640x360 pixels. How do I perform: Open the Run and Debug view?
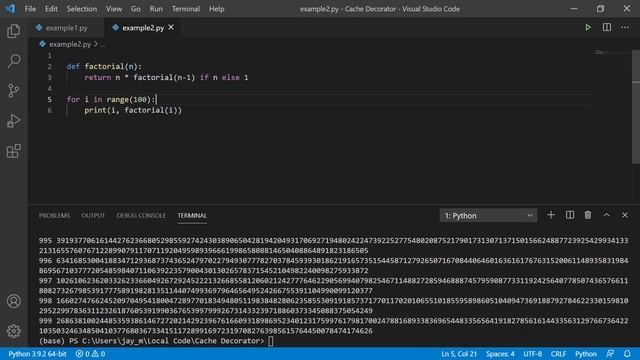pos(13,121)
